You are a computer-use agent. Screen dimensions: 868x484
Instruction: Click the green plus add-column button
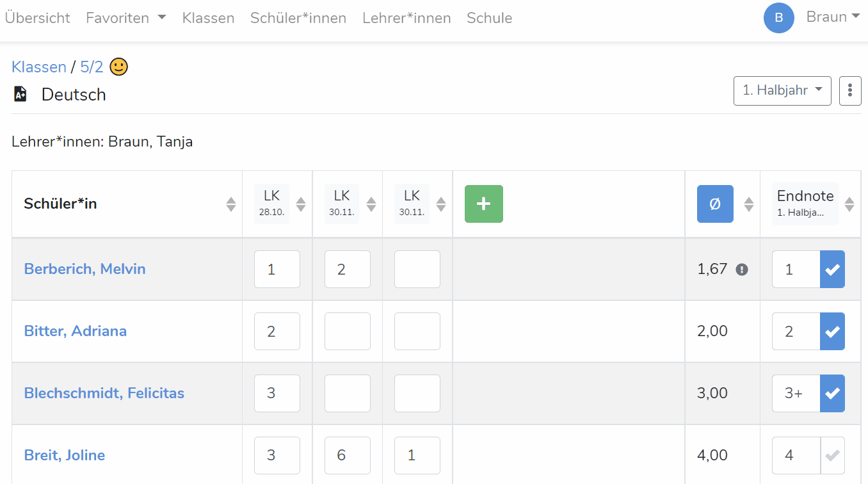pos(484,204)
